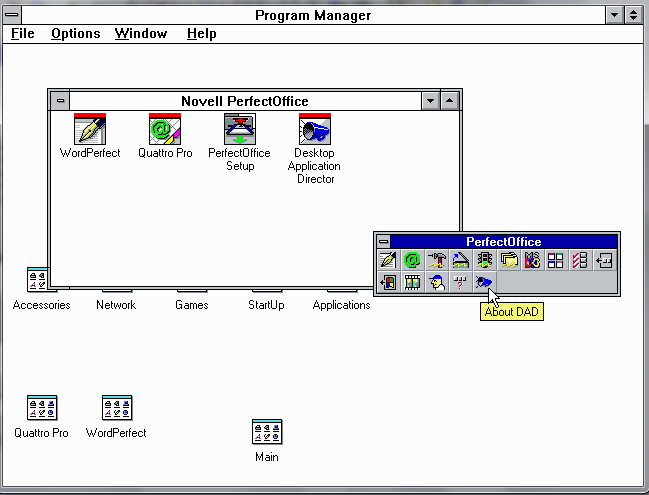Click the Novell PerfectOffice title bar
This screenshot has height=495, width=649.
(245, 101)
